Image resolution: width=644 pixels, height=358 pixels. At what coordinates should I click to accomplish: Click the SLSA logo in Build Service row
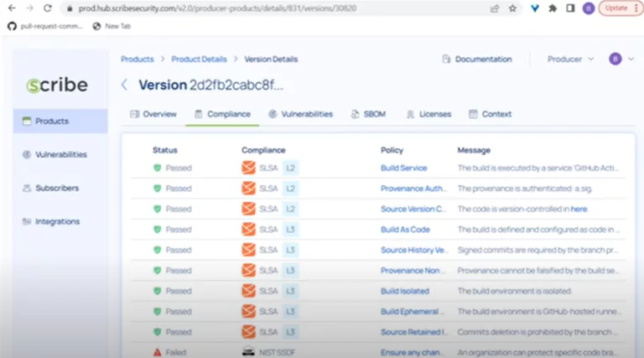248,168
